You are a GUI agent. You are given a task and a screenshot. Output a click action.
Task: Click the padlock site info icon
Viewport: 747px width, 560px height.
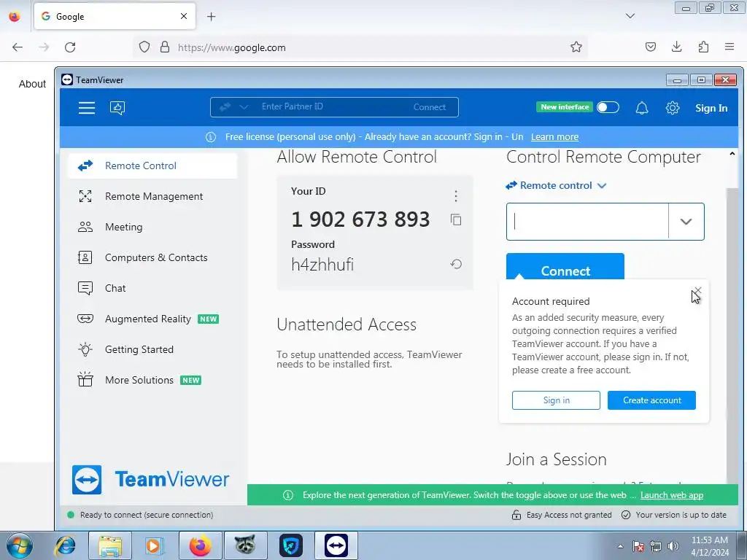pos(165,47)
